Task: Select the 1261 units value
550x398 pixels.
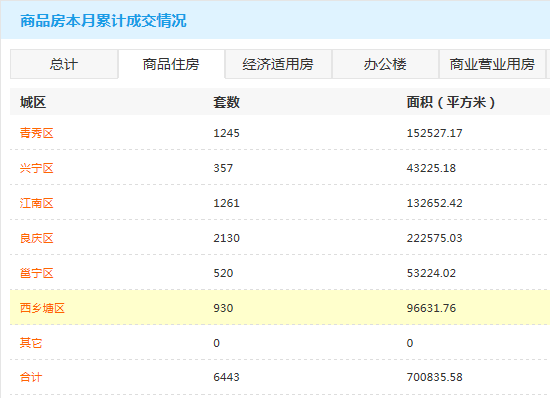Action: pyautogui.click(x=226, y=203)
